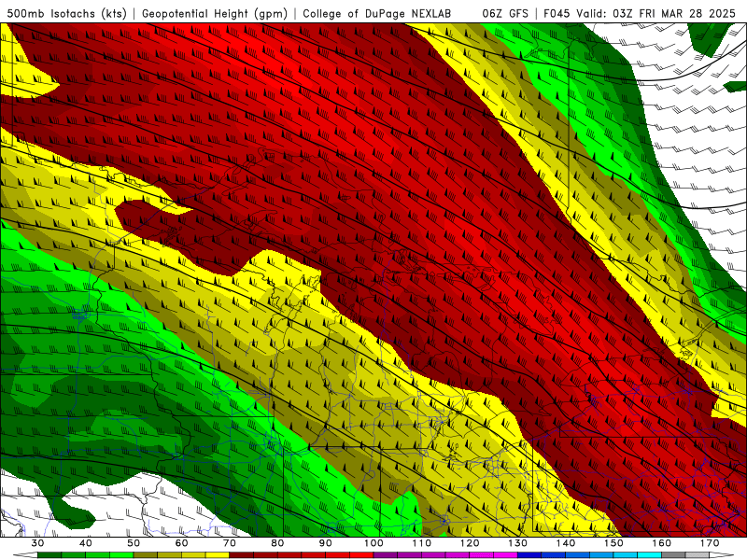Select the dark maroon swatch starting at 70
Screen dimensions: 747x560
coord(242,555)
